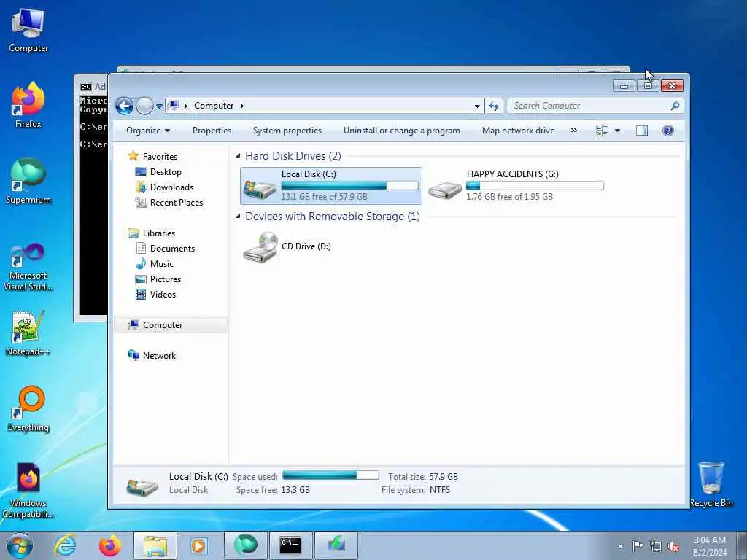
Task: Open the Windows Start menu
Action: (20, 545)
